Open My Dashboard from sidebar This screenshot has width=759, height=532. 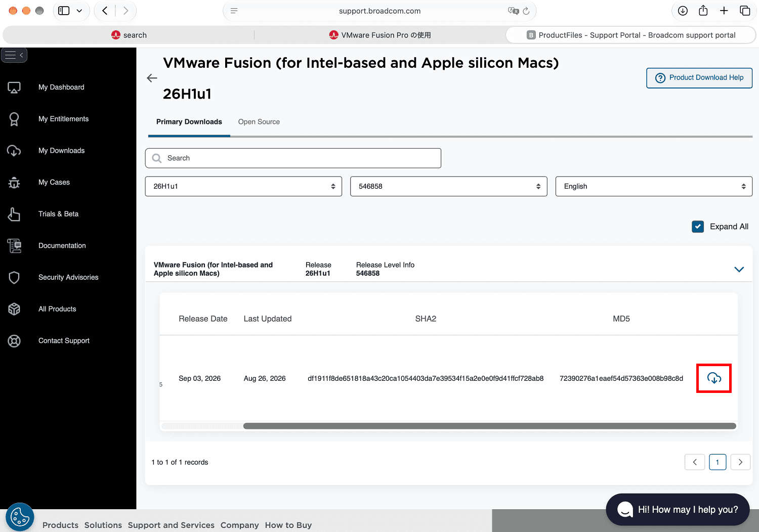[61, 87]
